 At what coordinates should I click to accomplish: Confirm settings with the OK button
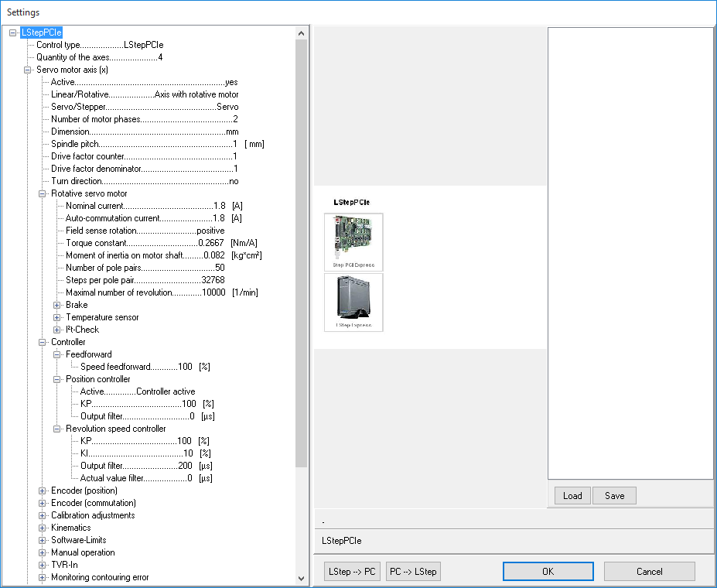point(548,572)
